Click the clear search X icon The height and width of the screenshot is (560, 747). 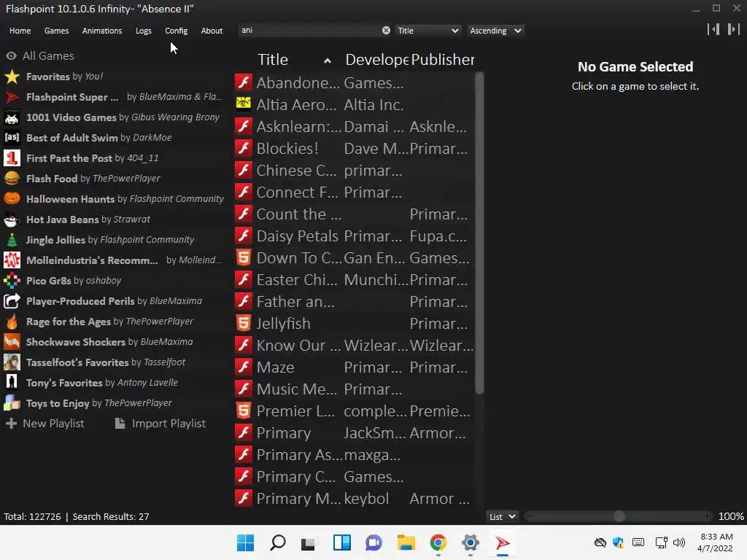click(386, 31)
